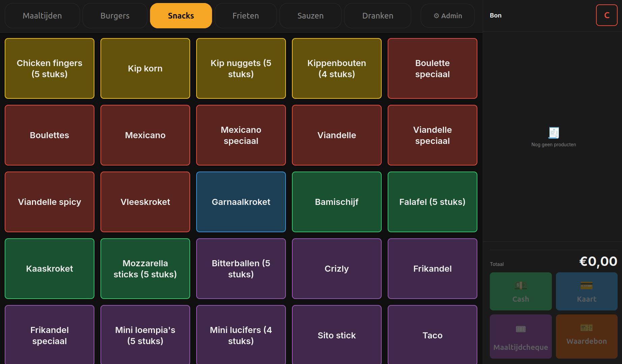Viewport: 622px width, 364px height.
Task: Select the Kaaskroket tile
Action: click(50, 269)
